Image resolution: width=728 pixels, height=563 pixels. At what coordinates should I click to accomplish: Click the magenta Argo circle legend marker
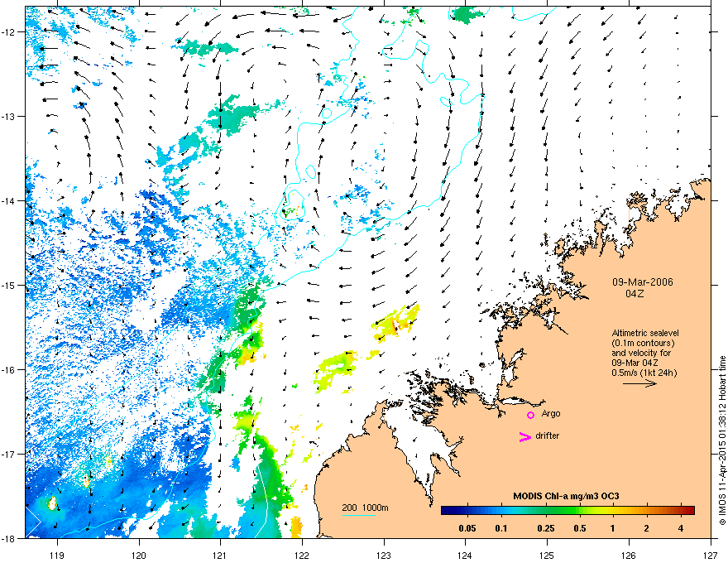(x=530, y=415)
